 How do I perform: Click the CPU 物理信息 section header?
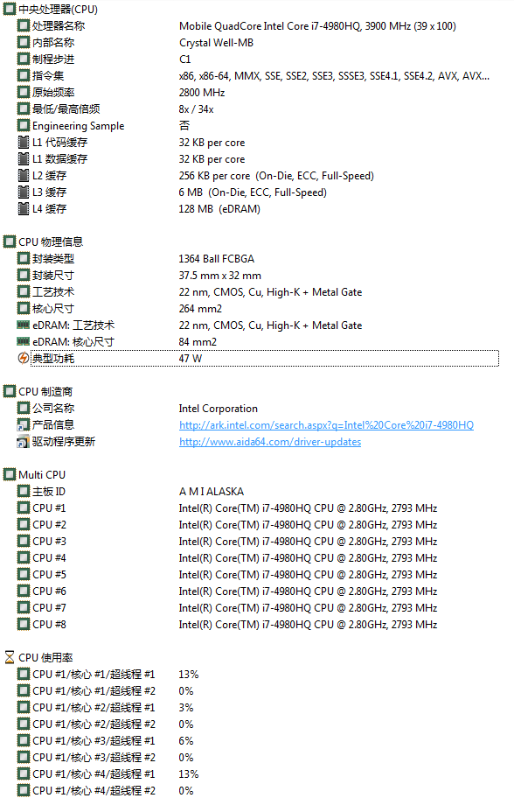(44, 241)
